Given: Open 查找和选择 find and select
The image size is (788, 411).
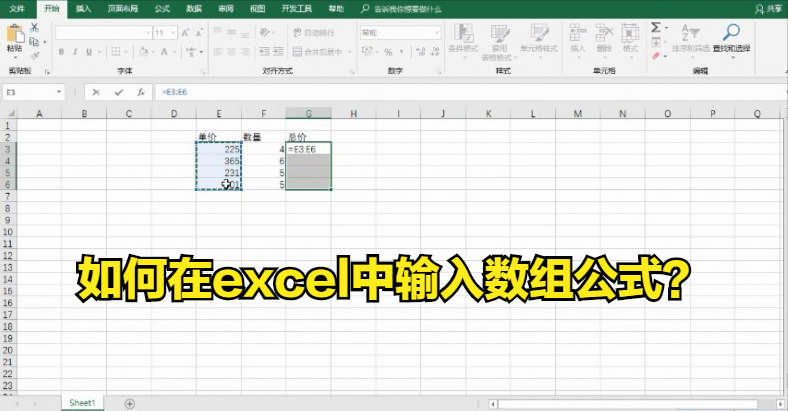Looking at the screenshot, I should click(x=731, y=39).
